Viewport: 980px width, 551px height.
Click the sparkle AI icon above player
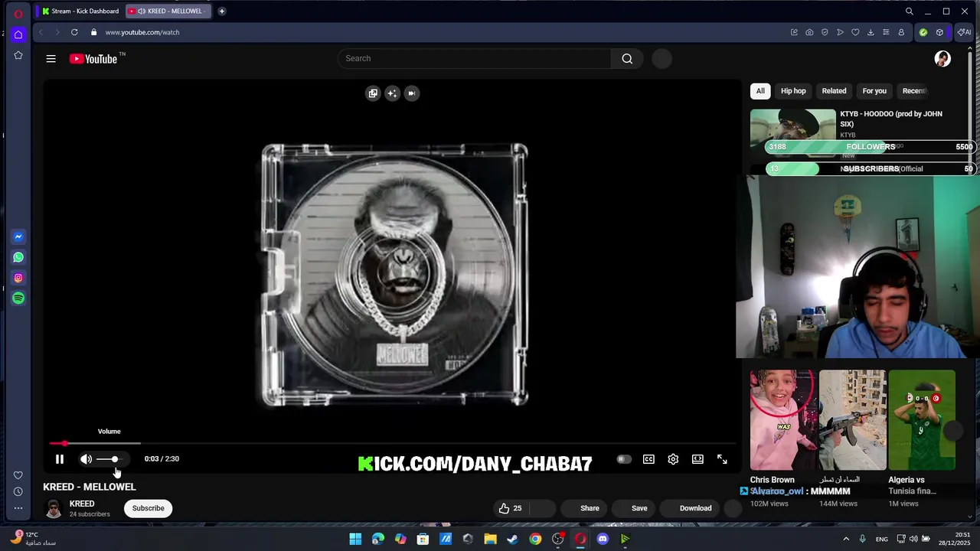pyautogui.click(x=392, y=93)
